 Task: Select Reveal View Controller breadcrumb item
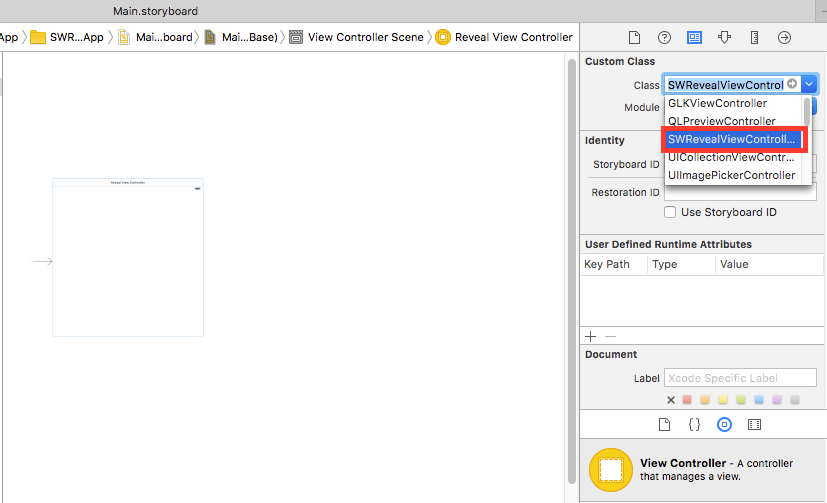tap(513, 37)
